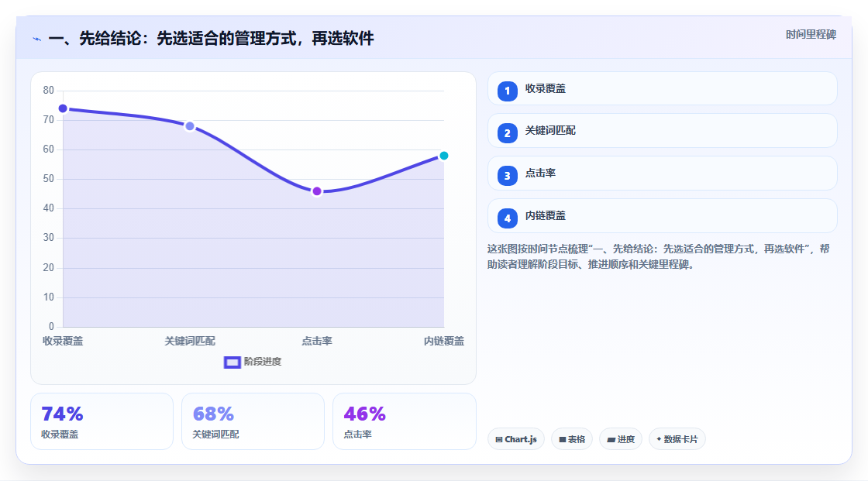This screenshot has width=868, height=481.
Task: Click the x-axis label 关键词匹配
Action: (x=190, y=341)
